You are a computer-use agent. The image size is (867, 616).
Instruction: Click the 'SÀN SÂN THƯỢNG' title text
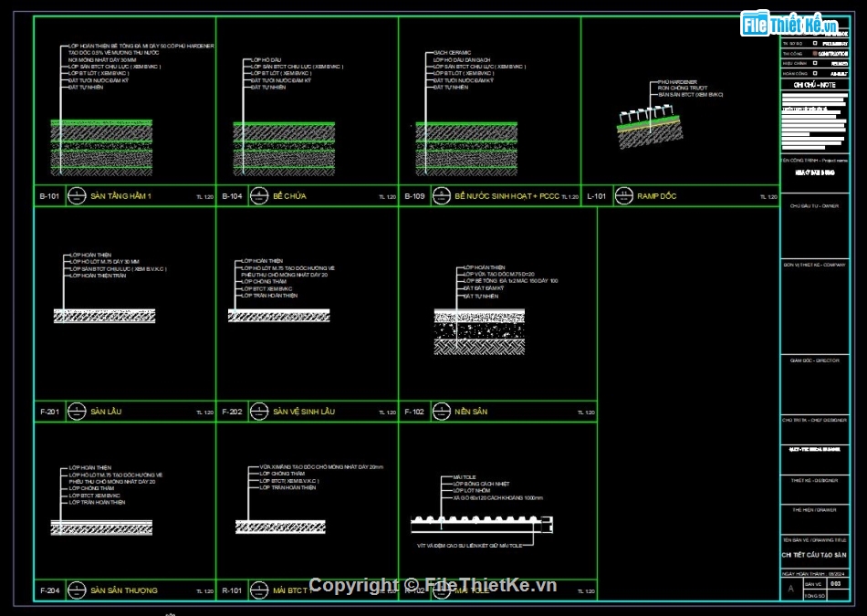pos(124,590)
